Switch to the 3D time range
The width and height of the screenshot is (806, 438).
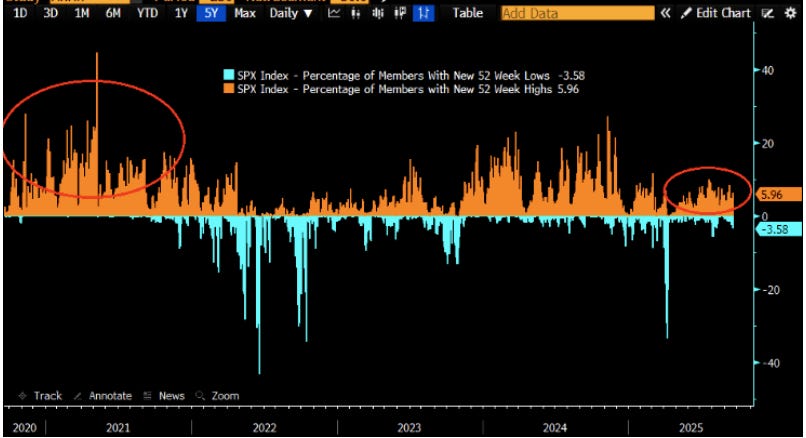pyautogui.click(x=50, y=13)
